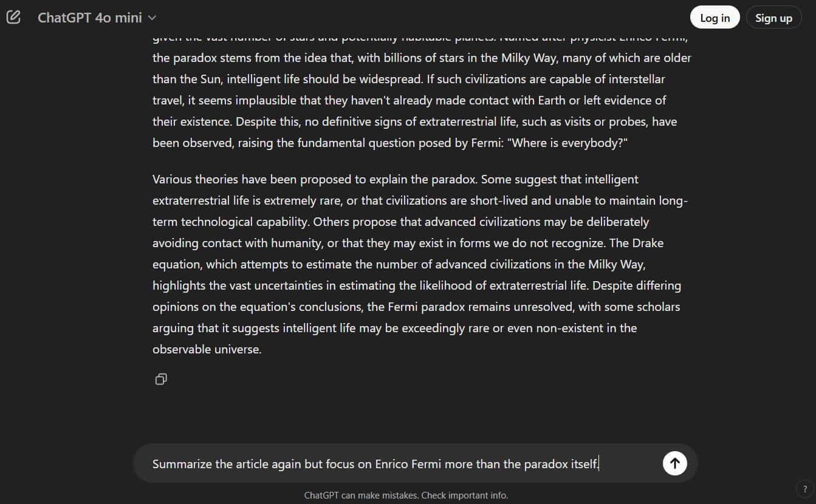Start a new chat with pencil icon
Viewport: 816px width, 504px height.
(x=13, y=17)
